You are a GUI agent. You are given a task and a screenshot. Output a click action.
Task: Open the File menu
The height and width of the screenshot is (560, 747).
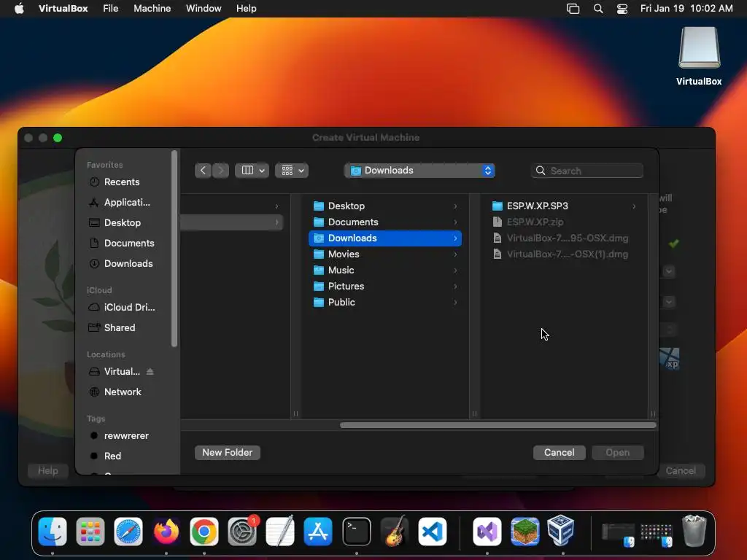(x=111, y=9)
